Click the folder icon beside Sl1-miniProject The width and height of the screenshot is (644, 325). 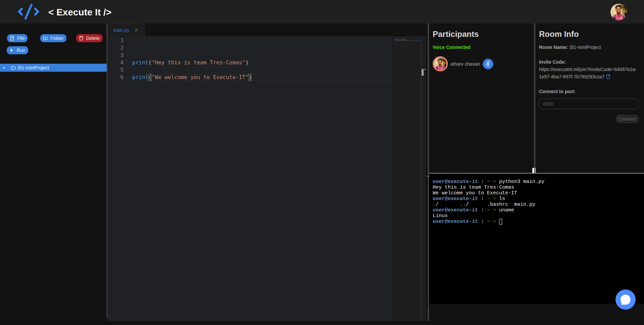[x=13, y=68]
